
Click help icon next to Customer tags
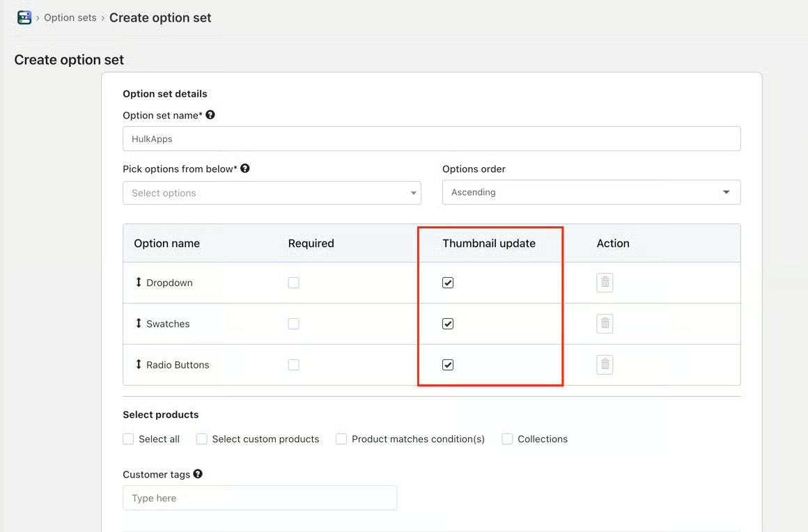coord(198,474)
